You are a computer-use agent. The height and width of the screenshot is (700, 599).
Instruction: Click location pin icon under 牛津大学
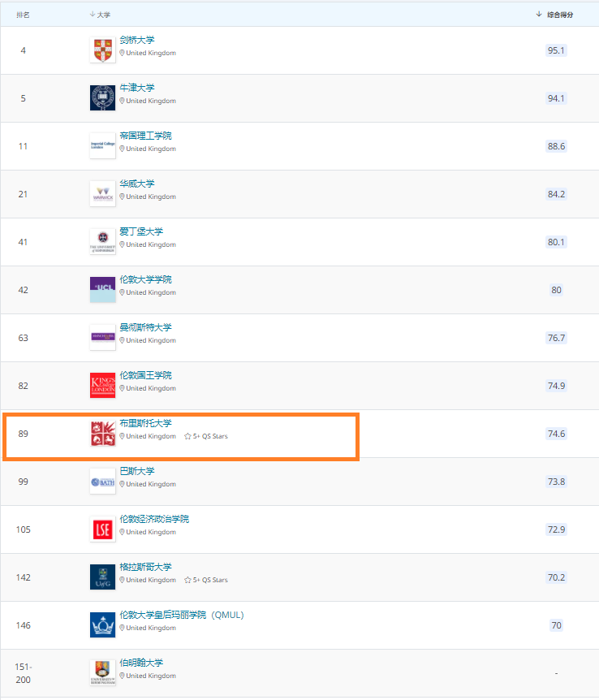(x=122, y=101)
